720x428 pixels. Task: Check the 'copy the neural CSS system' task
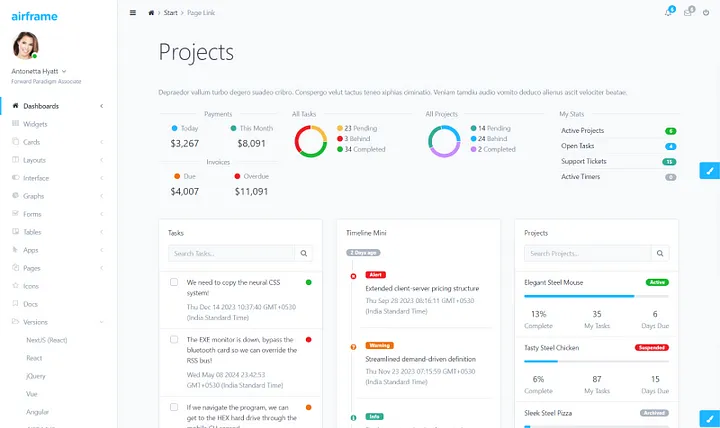coord(174,282)
